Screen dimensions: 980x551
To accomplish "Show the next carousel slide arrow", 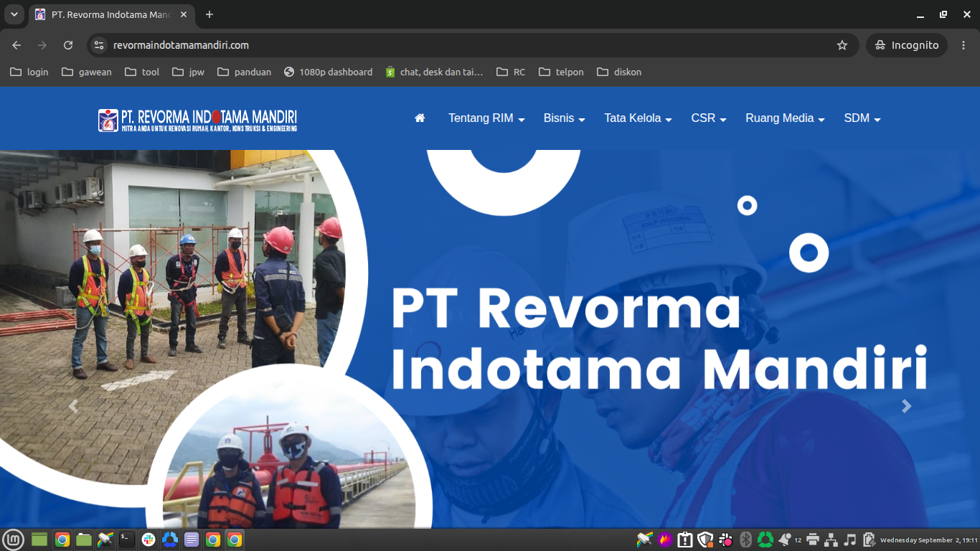I will point(906,406).
